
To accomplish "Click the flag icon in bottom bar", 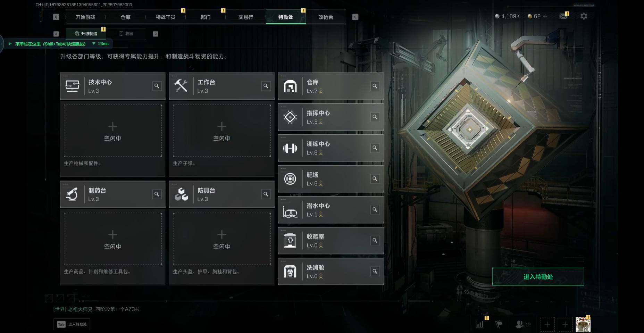I will coord(499,324).
